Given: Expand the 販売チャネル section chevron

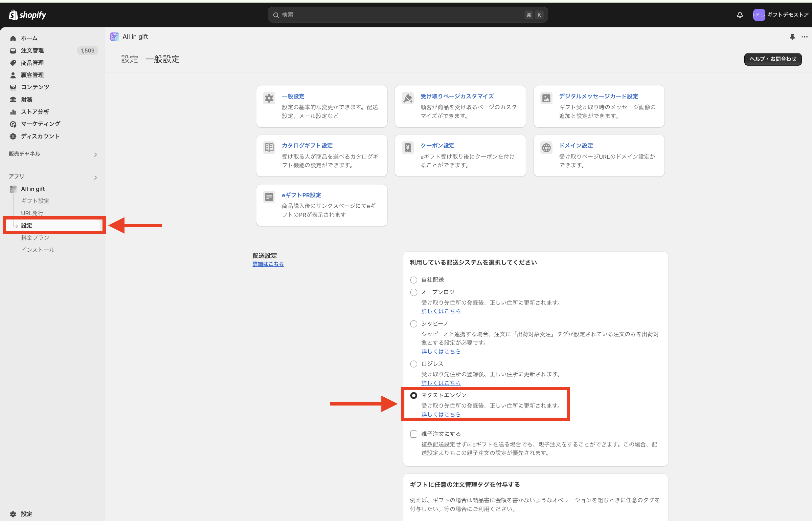Looking at the screenshot, I should [96, 155].
